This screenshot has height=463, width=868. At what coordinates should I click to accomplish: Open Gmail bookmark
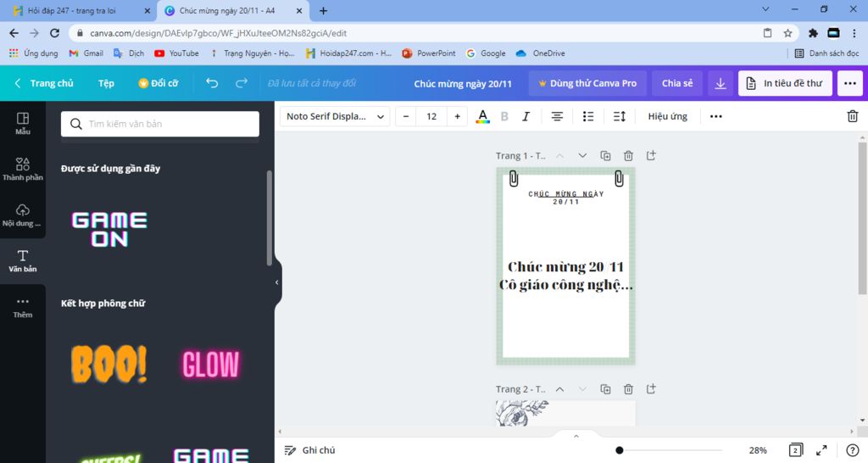click(86, 53)
